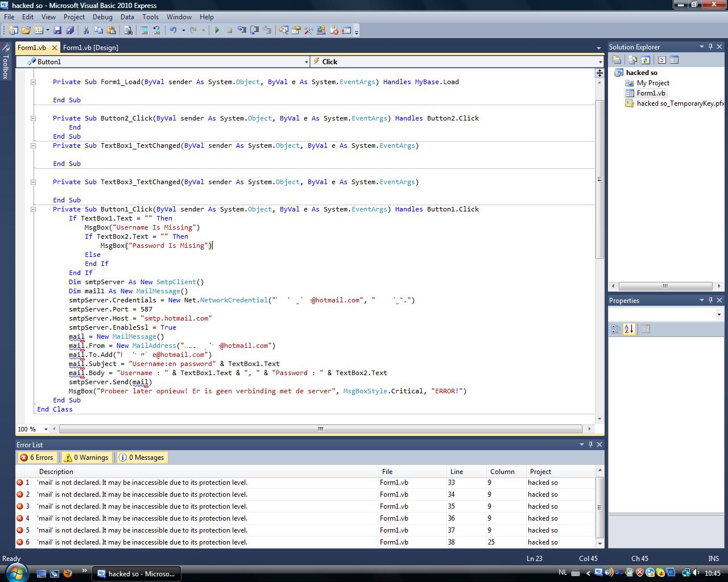
Task: Click View Designer icon in Solution Explorer
Action: tap(675, 60)
